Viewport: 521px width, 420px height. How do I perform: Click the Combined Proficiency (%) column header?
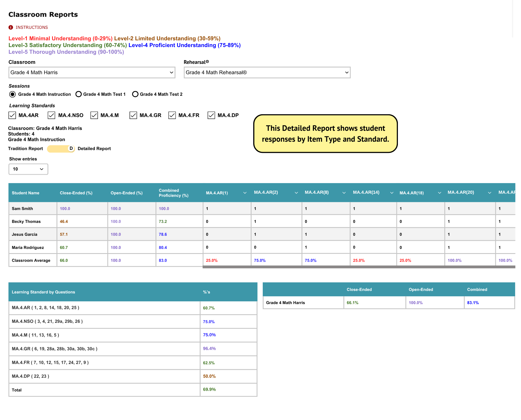click(173, 193)
